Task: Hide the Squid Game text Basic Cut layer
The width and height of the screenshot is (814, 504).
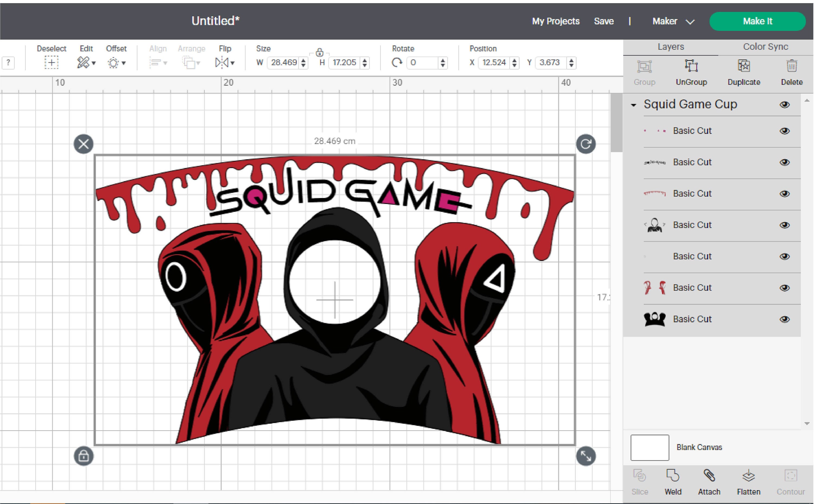Action: pyautogui.click(x=785, y=162)
